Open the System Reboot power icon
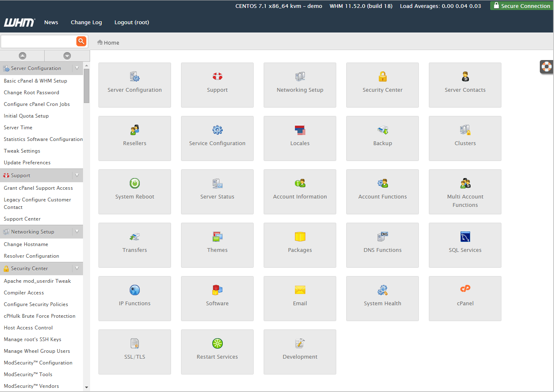Image resolution: width=554 pixels, height=392 pixels. (x=135, y=183)
